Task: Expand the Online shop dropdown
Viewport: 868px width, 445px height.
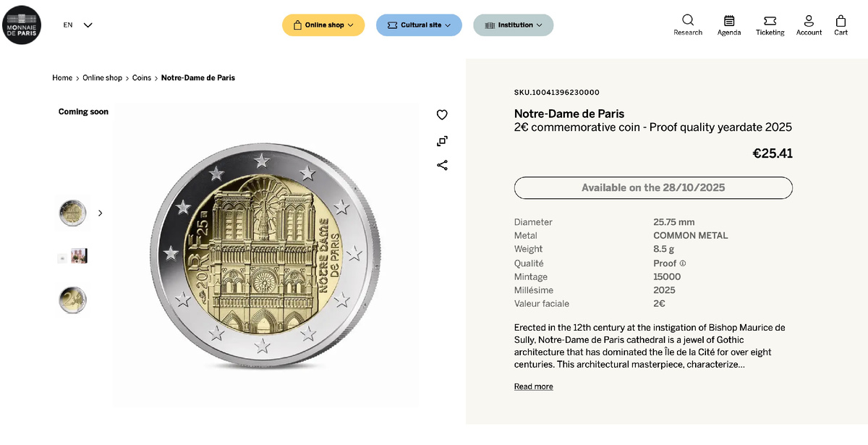Action: tap(323, 25)
